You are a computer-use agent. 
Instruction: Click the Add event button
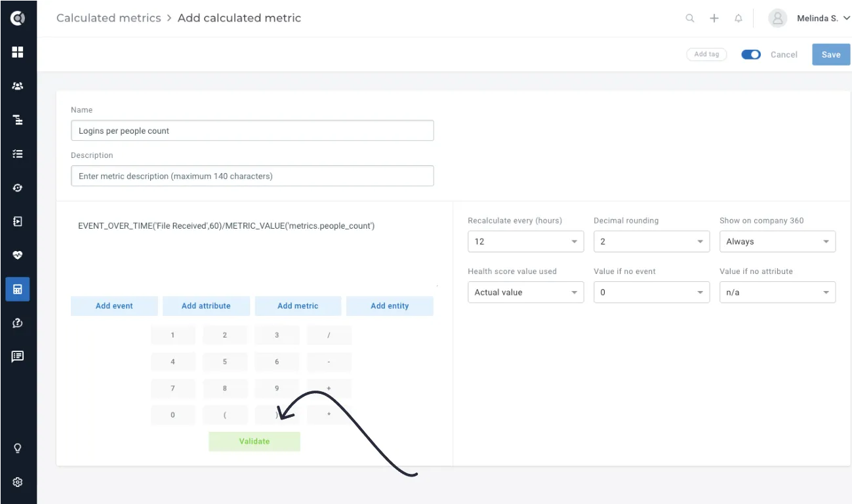point(114,306)
